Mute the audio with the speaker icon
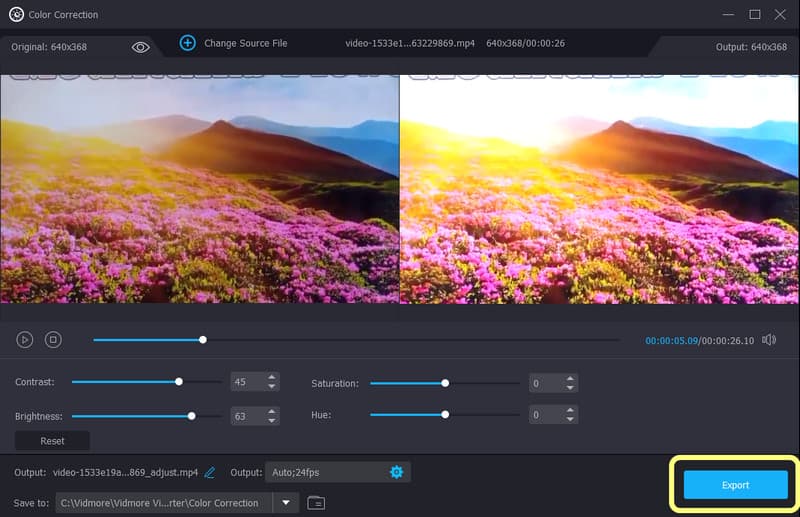The width and height of the screenshot is (800, 517). [768, 340]
